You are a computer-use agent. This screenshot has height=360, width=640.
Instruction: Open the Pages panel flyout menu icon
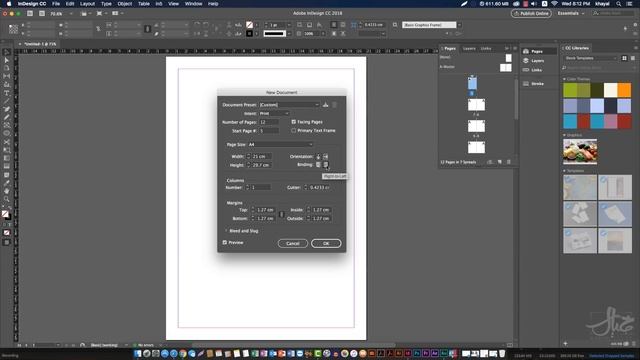[x=515, y=48]
